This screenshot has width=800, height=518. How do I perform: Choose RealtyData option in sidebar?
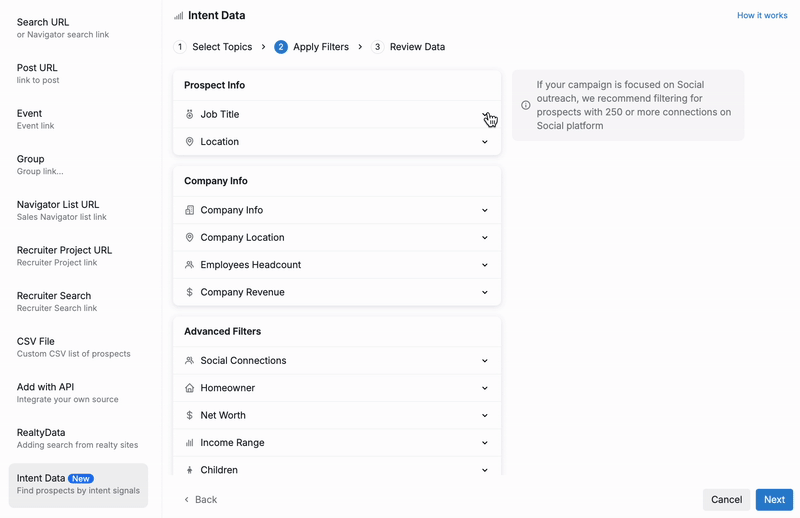77,438
